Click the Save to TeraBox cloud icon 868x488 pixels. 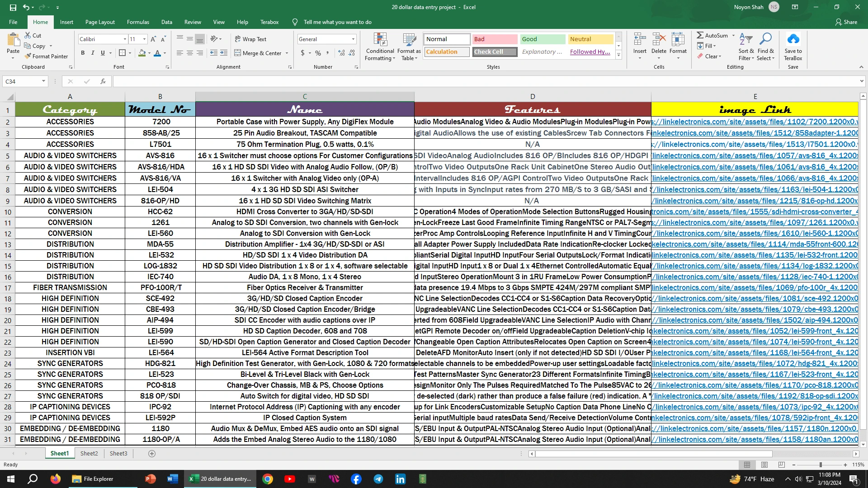pos(793,39)
